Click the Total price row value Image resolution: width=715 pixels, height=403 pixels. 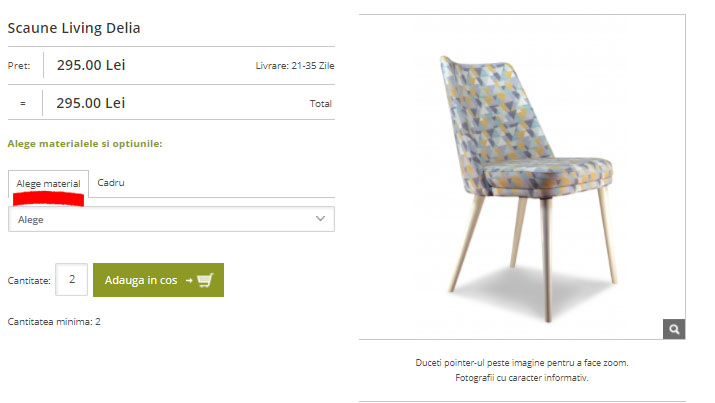(90, 103)
